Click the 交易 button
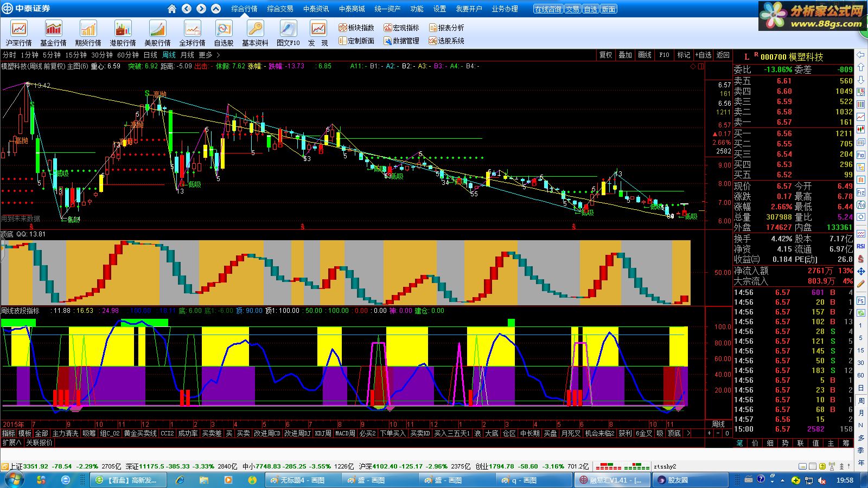The height and width of the screenshot is (488, 868). point(572,9)
